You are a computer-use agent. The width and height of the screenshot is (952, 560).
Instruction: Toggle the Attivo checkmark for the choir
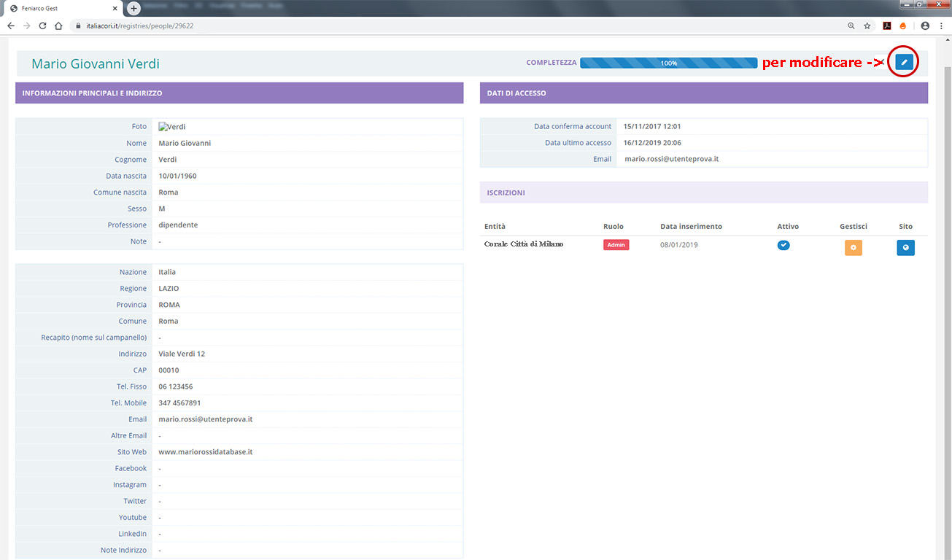point(783,246)
